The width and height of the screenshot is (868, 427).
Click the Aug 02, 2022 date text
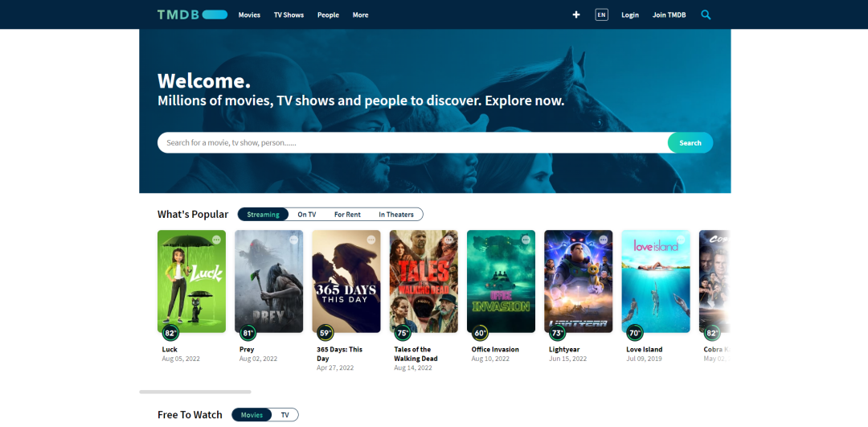pyautogui.click(x=259, y=359)
